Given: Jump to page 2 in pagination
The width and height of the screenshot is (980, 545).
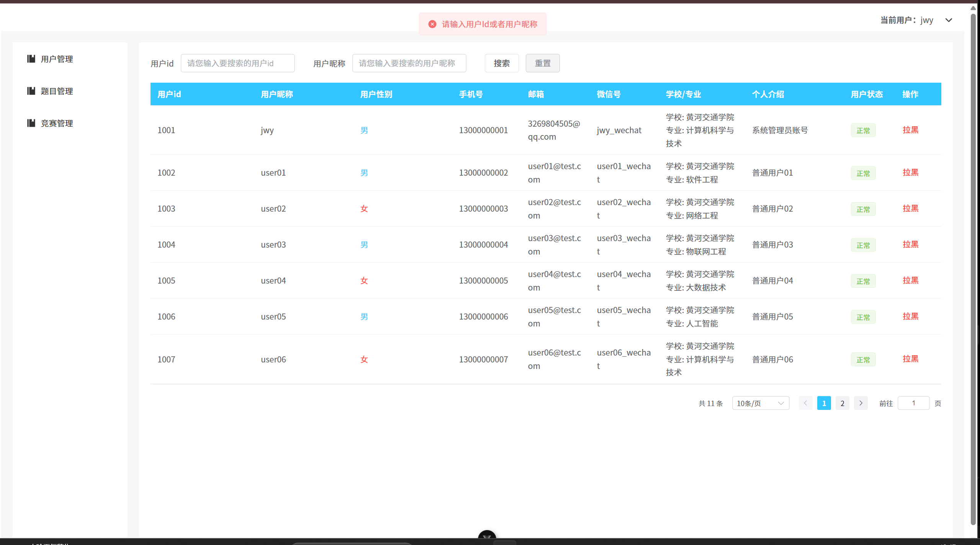Looking at the screenshot, I should click(x=842, y=403).
